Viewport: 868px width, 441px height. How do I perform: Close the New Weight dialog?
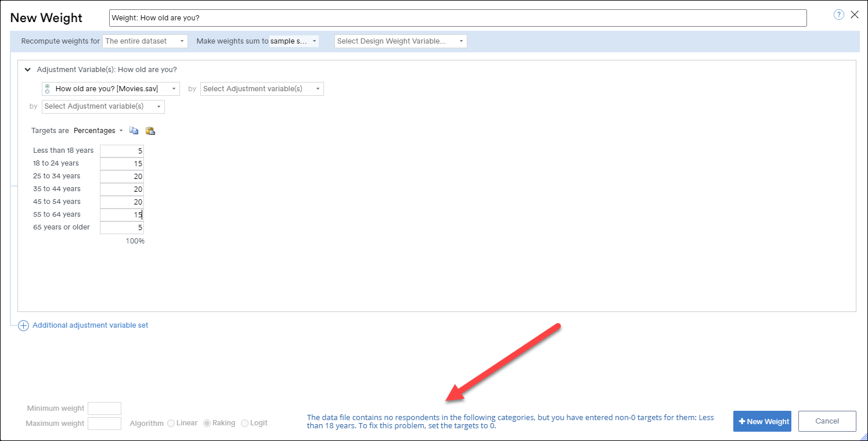pyautogui.click(x=855, y=15)
